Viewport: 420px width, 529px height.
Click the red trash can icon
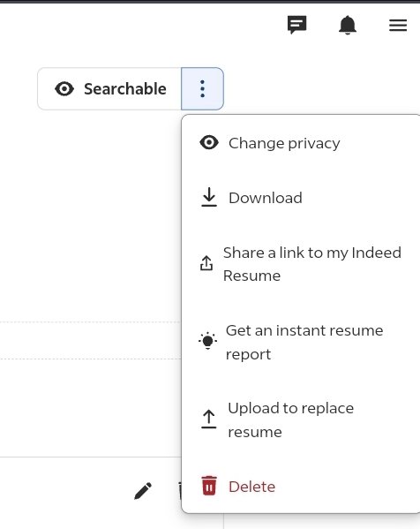click(x=209, y=486)
